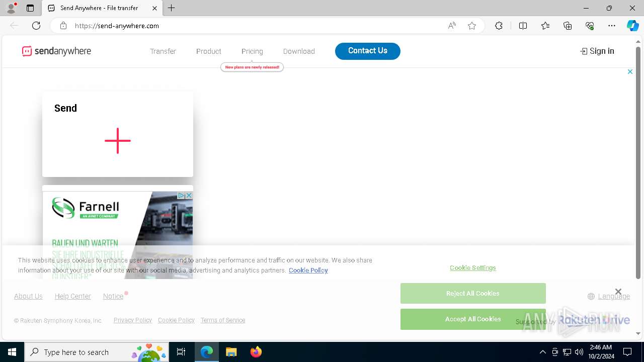
Task: Open the Copilot sidebar
Action: [x=632, y=26]
